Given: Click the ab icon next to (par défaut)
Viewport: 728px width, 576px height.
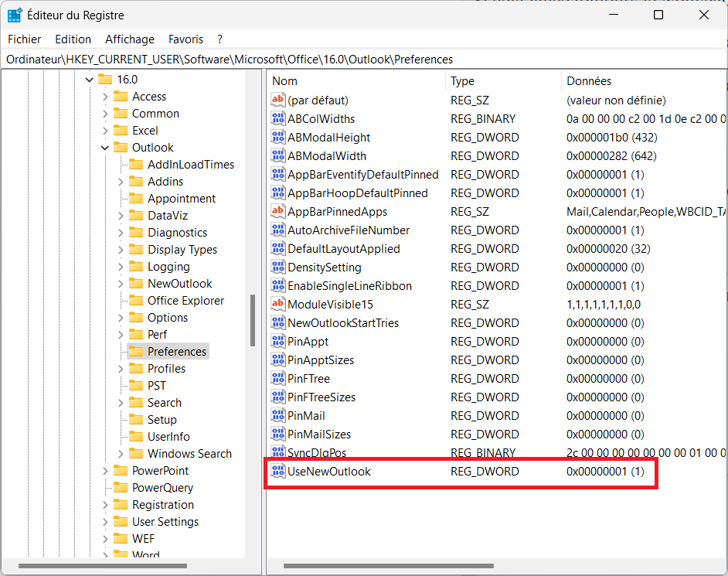Looking at the screenshot, I should pyautogui.click(x=278, y=100).
